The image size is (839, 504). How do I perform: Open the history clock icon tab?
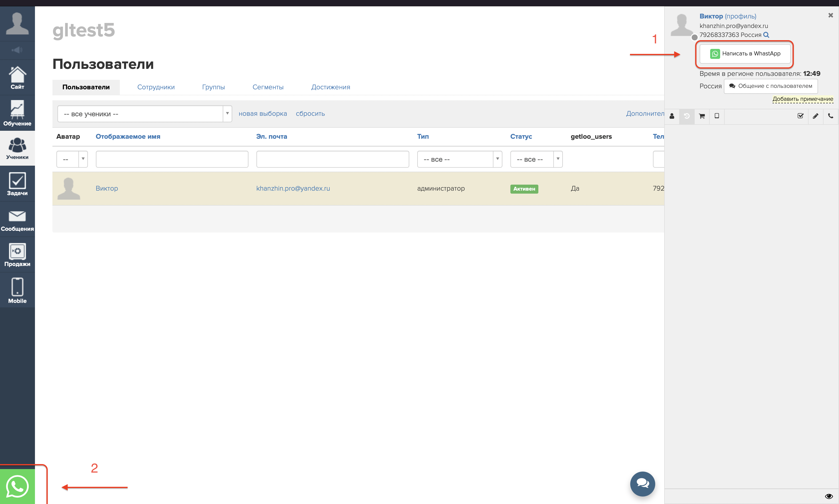coord(686,116)
